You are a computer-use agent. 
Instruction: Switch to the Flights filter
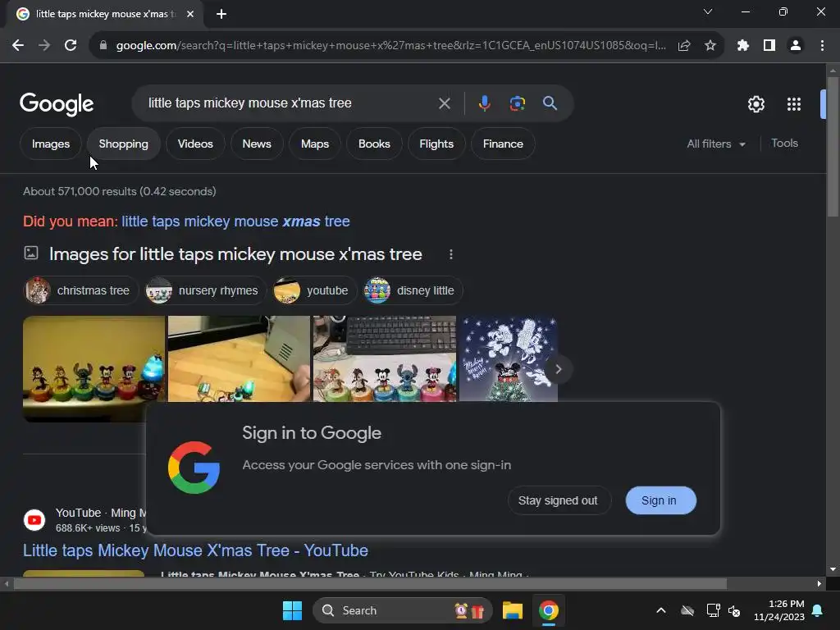(436, 144)
